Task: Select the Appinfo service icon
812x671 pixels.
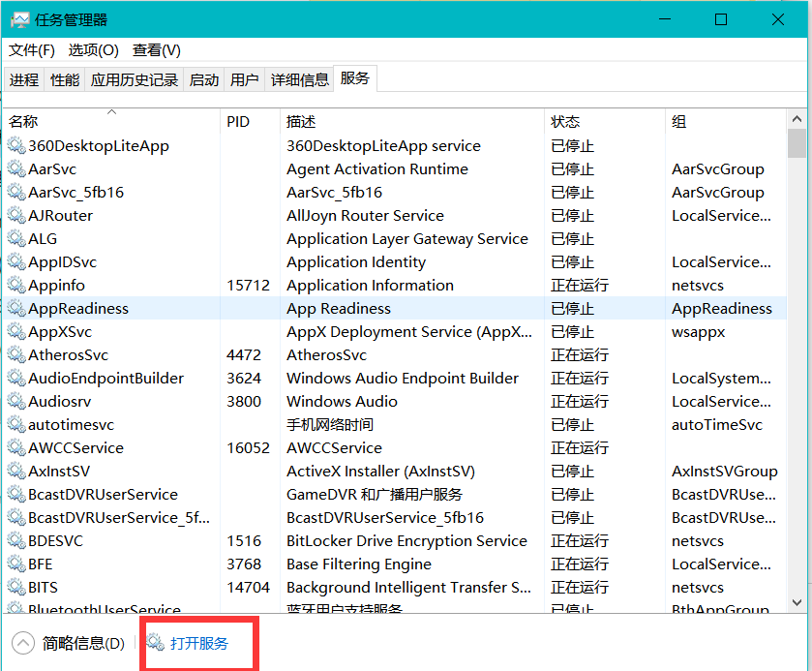Action: 16,285
